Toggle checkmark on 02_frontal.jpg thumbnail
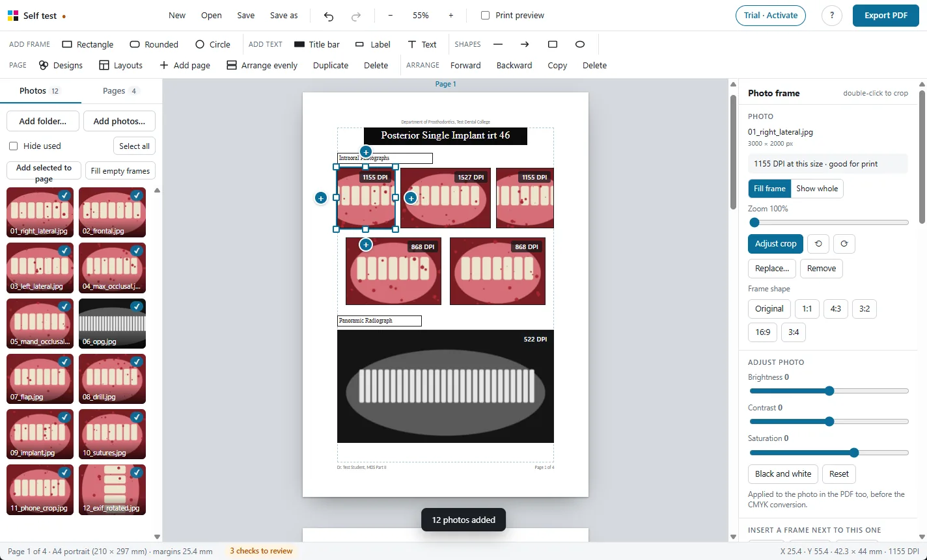The image size is (927, 560). (136, 195)
